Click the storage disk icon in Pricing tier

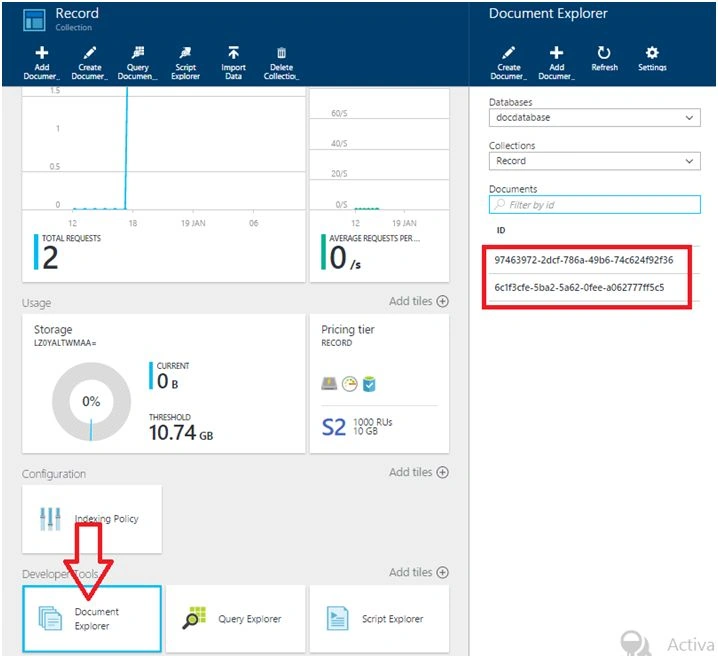point(329,383)
